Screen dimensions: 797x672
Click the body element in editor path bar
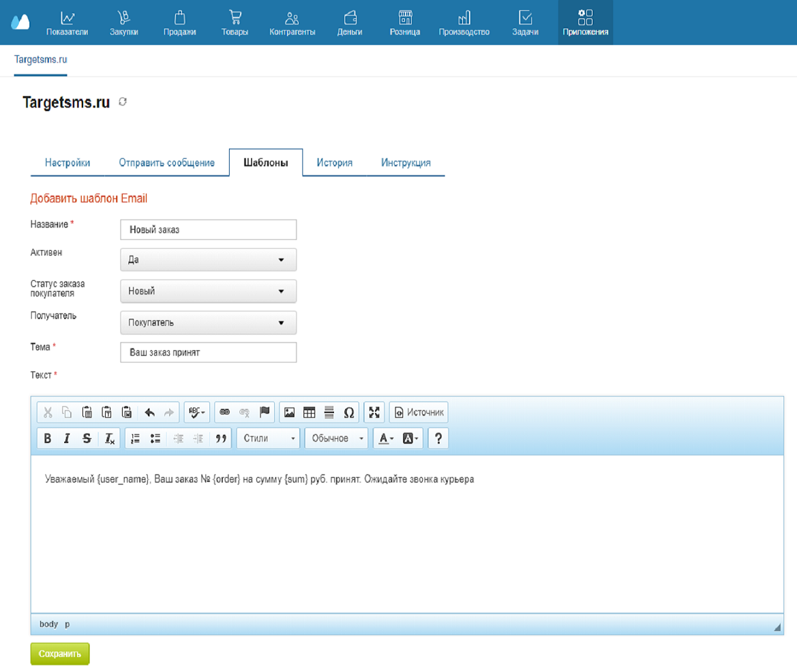49,624
